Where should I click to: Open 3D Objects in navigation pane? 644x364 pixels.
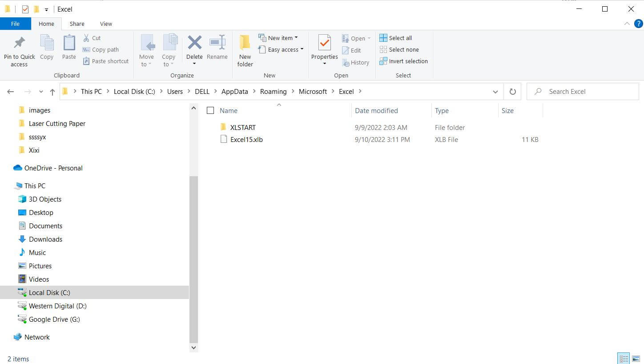coord(45,199)
